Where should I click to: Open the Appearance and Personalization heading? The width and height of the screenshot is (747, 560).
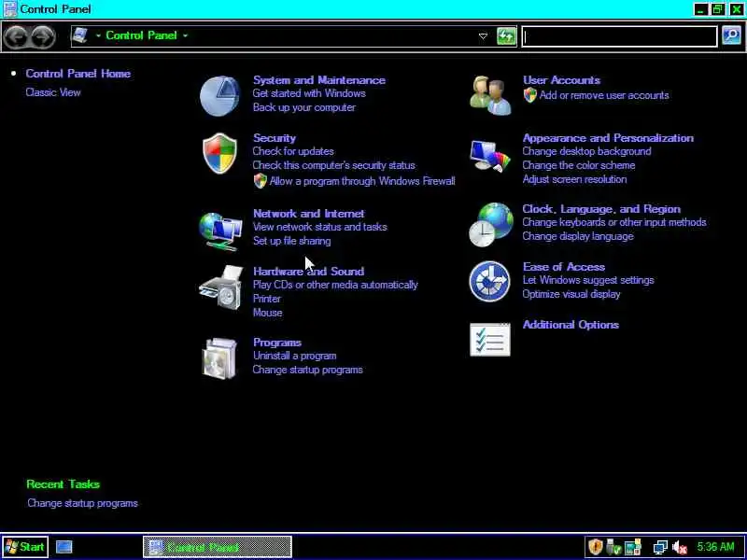click(x=609, y=138)
